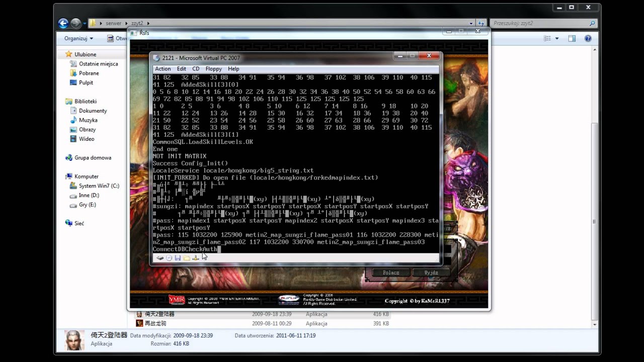Click the search magnifier icon in Explorer
644x362 pixels.
tap(592, 23)
